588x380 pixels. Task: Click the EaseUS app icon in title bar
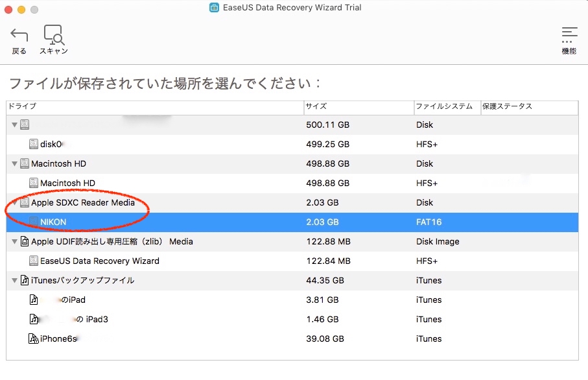pyautogui.click(x=214, y=8)
